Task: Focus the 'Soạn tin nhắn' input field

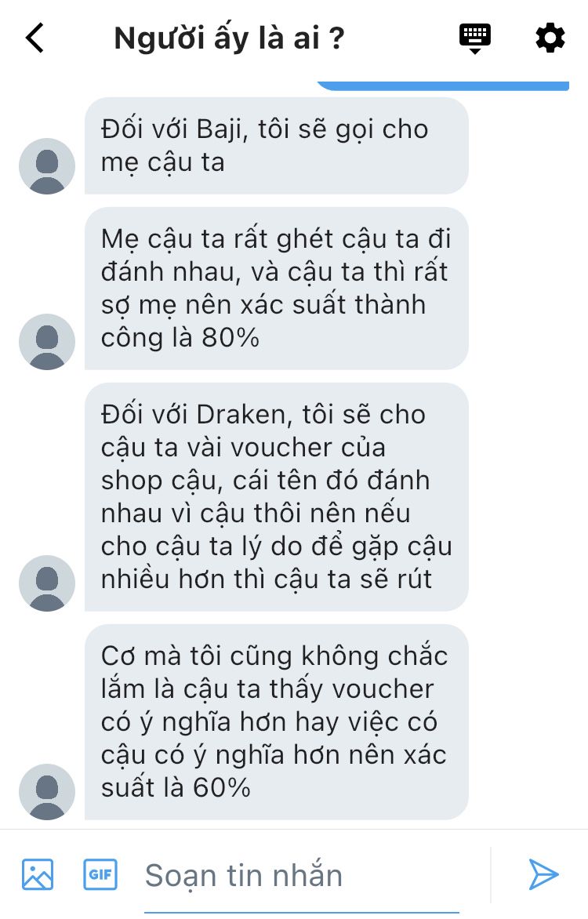Action: coord(302,876)
